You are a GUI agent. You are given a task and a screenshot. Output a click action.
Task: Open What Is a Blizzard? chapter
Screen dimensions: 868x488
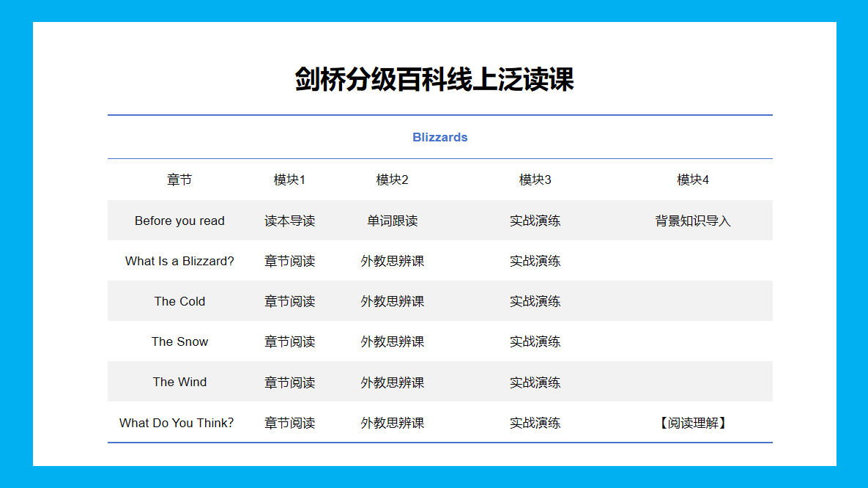tap(179, 260)
